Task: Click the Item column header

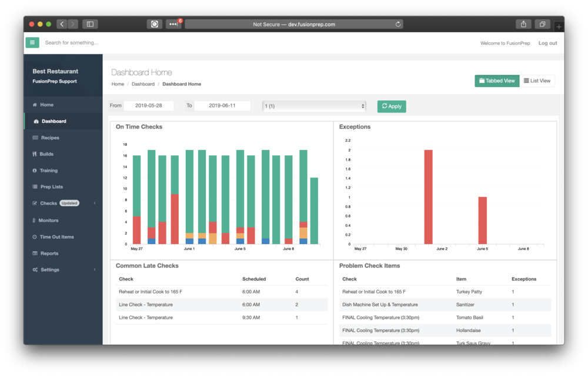Action: click(x=461, y=279)
